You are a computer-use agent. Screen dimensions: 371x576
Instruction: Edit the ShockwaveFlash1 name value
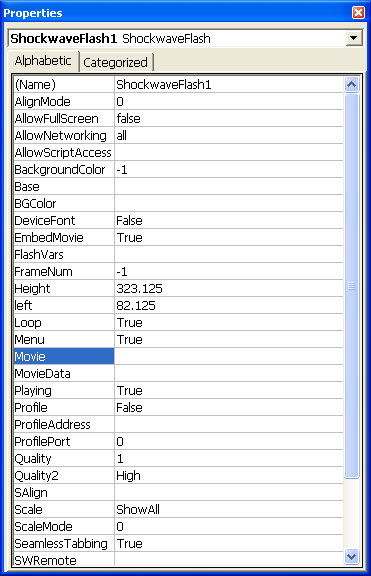coord(229,84)
